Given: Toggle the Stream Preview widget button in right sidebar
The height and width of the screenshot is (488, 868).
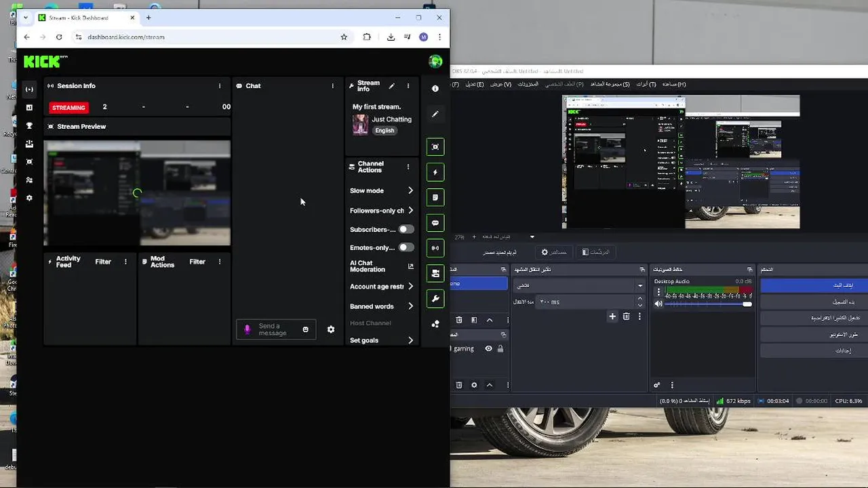Looking at the screenshot, I should (x=435, y=146).
